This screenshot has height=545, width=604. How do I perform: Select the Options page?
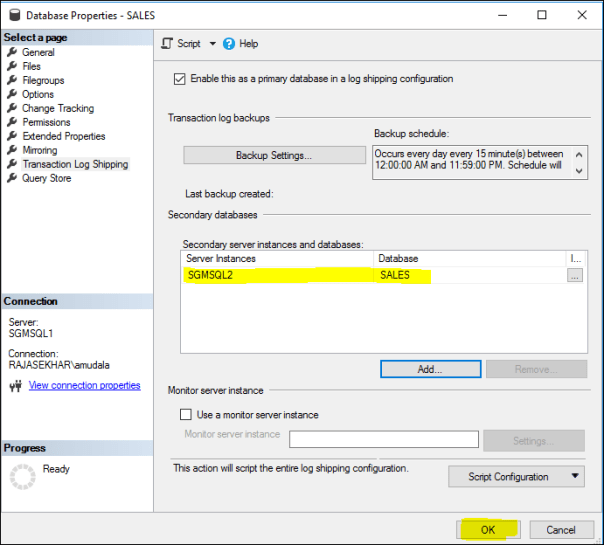pyautogui.click(x=38, y=95)
